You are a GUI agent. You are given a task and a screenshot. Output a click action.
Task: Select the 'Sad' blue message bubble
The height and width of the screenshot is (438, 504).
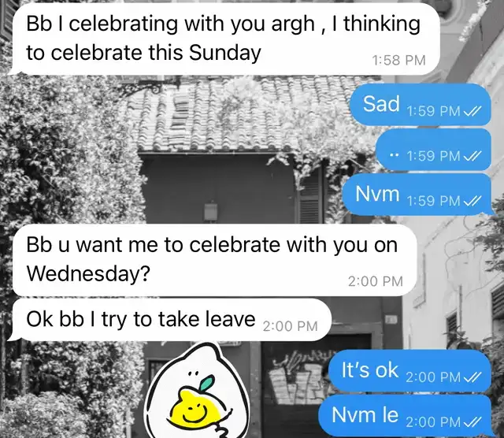(420, 104)
